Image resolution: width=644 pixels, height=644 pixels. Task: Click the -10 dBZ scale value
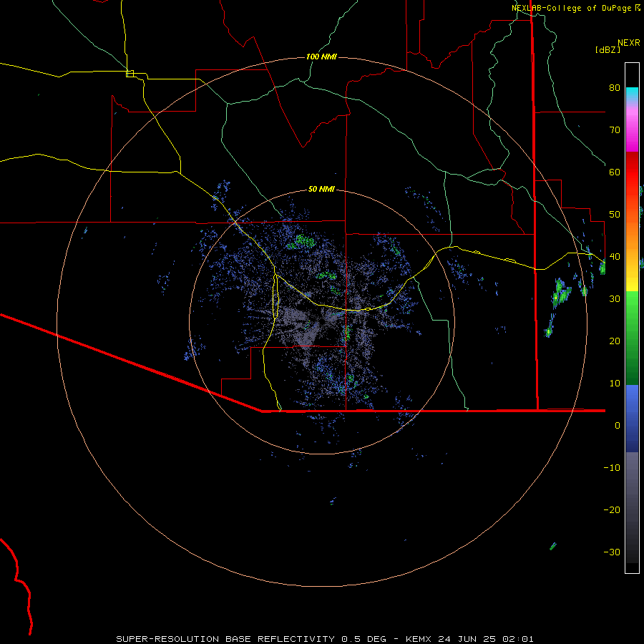[x=612, y=467]
